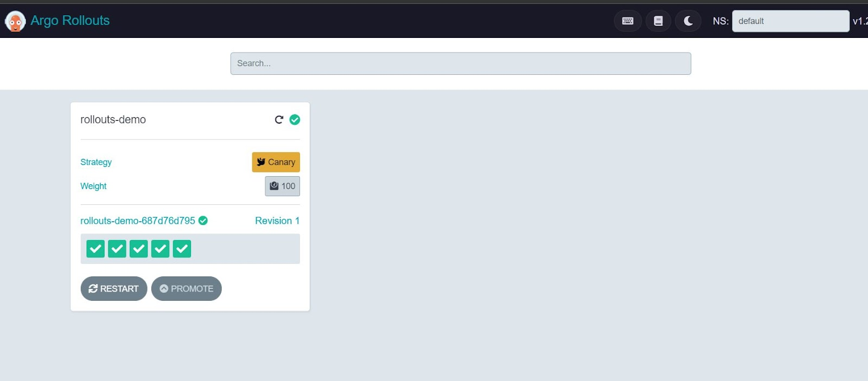The width and height of the screenshot is (868, 381).
Task: Open keyboard shortcuts via keyboard icon
Action: (628, 21)
